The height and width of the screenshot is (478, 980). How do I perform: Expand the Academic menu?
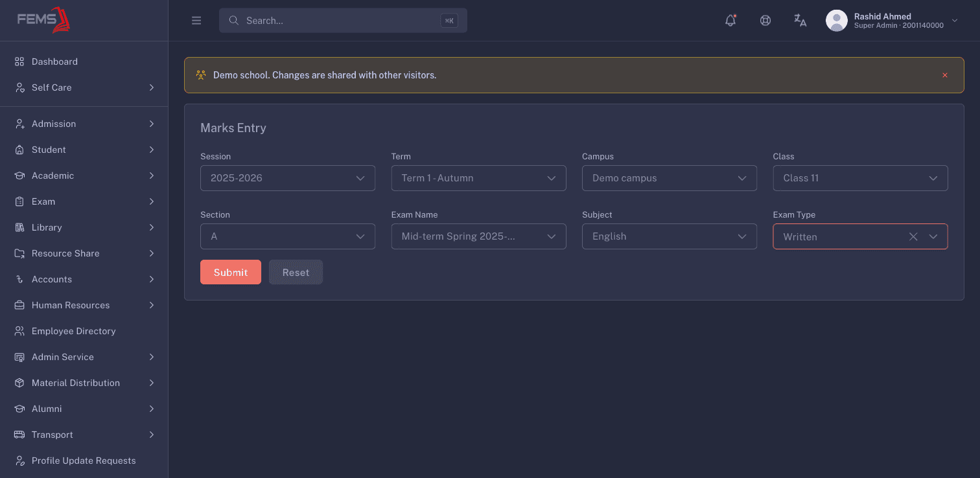tap(84, 176)
